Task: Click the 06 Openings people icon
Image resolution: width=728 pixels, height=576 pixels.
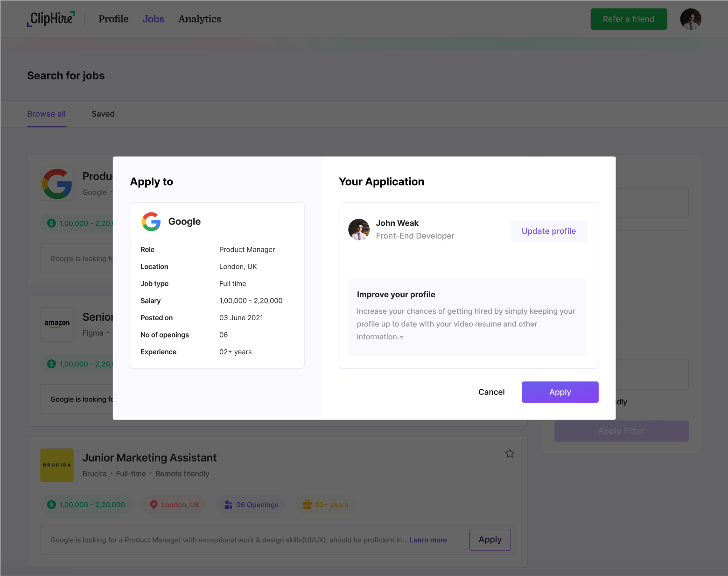Action: (x=228, y=505)
